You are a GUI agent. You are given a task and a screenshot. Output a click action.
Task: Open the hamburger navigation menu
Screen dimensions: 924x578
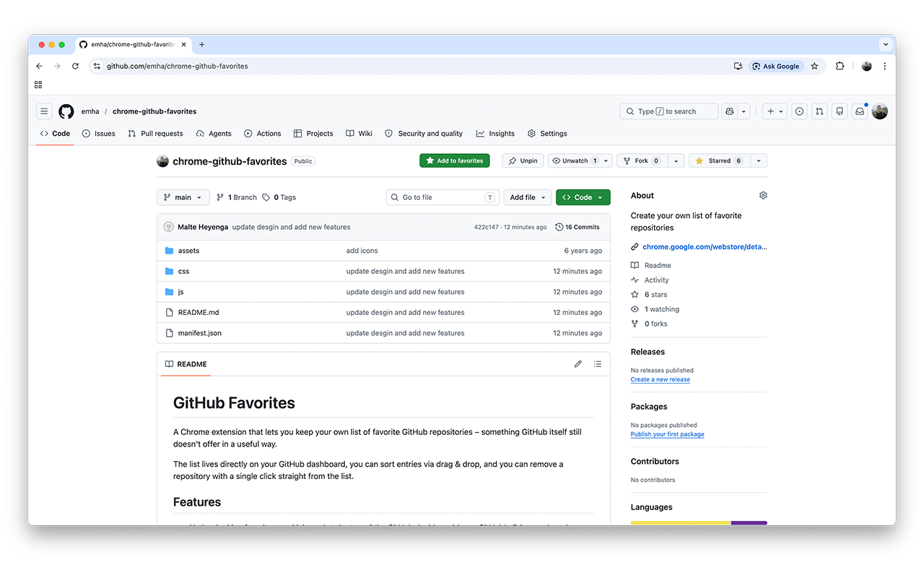[x=44, y=111]
